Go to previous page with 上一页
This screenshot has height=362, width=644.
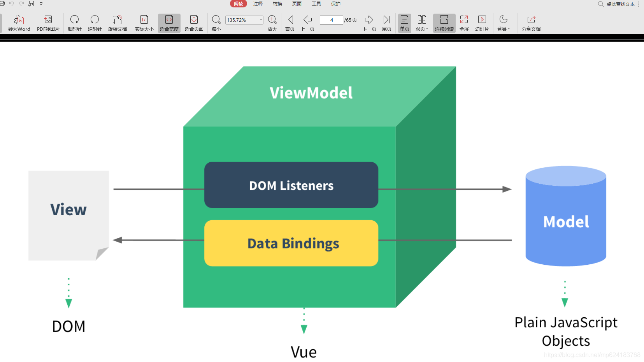(307, 23)
